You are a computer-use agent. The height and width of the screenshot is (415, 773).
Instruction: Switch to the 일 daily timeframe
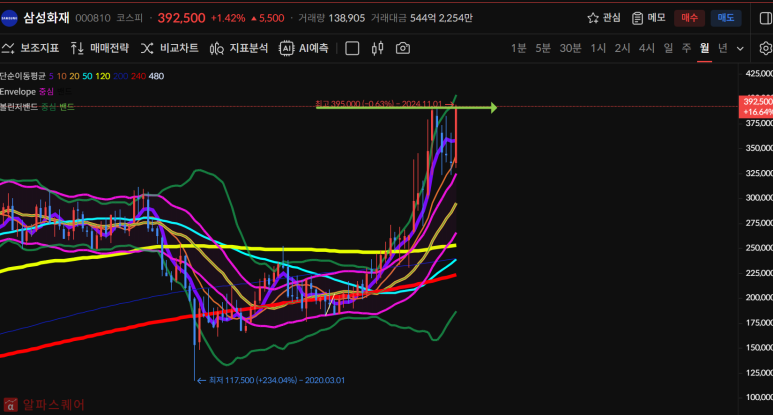click(668, 48)
